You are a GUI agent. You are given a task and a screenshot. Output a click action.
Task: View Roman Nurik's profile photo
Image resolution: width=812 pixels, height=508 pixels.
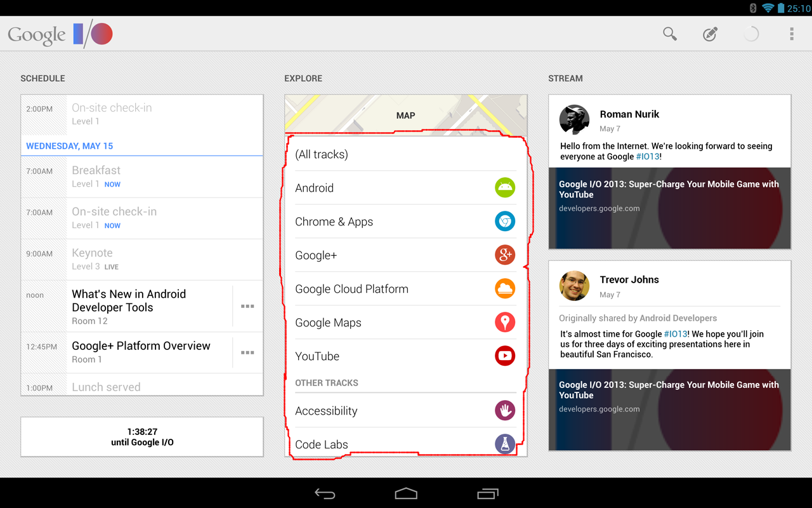(575, 119)
